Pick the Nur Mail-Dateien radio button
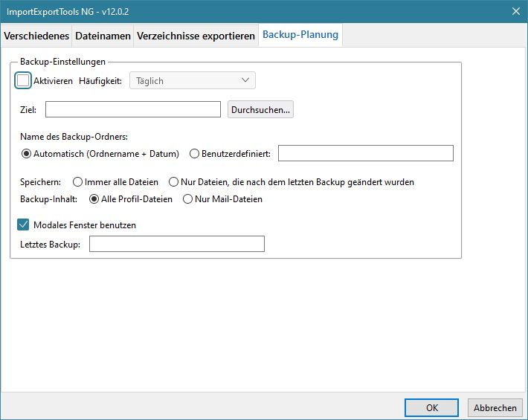Viewport: 528px width, 420px height. pyautogui.click(x=188, y=199)
